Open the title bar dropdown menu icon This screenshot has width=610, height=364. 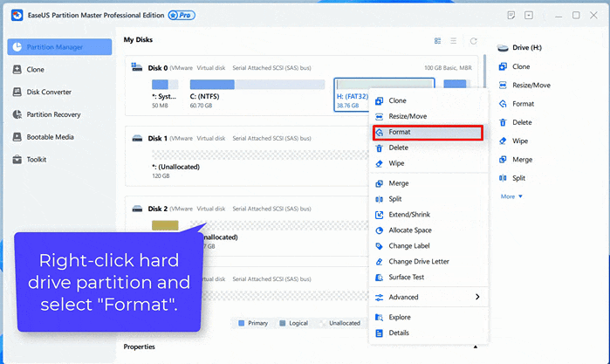[529, 15]
